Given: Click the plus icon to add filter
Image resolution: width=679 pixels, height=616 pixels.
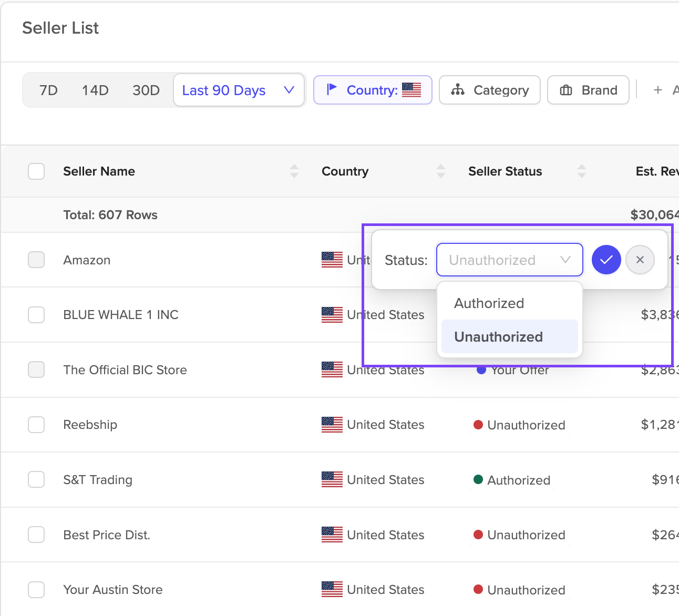Looking at the screenshot, I should 657,90.
